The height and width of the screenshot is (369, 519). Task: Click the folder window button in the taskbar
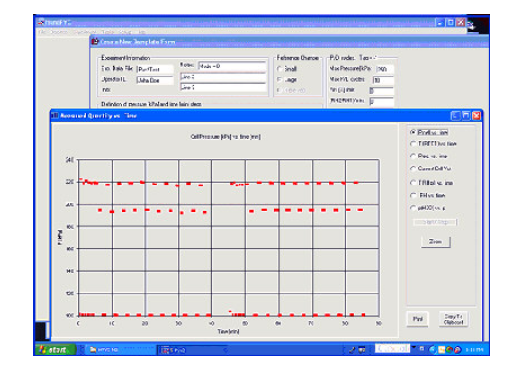point(118,350)
